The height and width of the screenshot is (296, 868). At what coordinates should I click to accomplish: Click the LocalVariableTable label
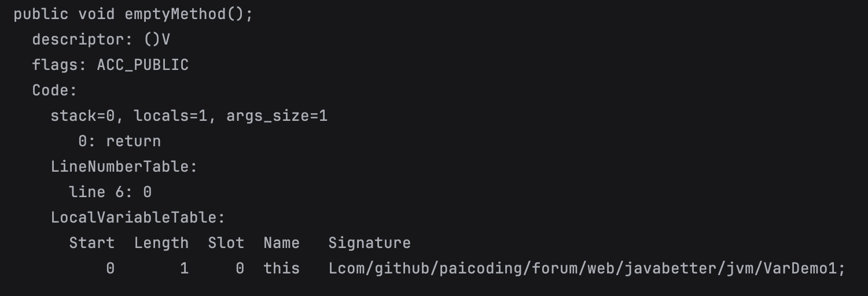138,218
